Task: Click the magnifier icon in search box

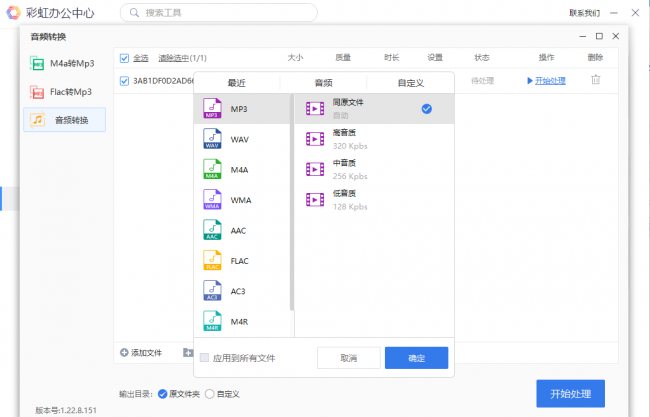Action: pos(134,13)
